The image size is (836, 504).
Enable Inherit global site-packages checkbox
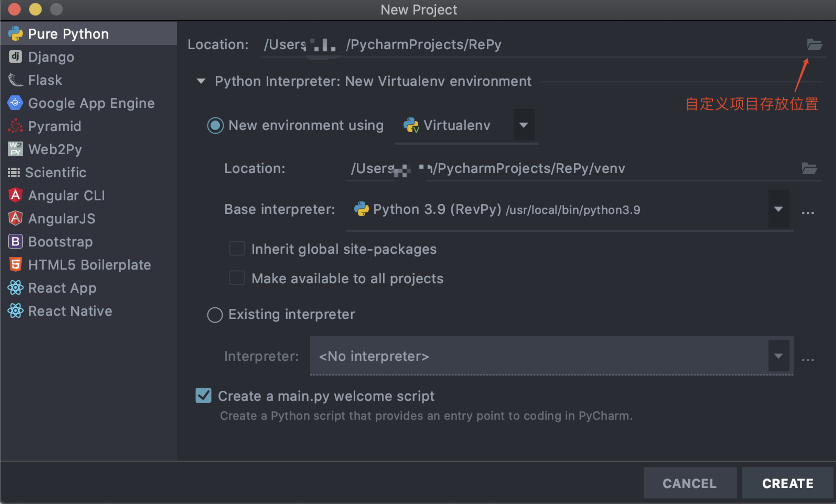tap(237, 249)
